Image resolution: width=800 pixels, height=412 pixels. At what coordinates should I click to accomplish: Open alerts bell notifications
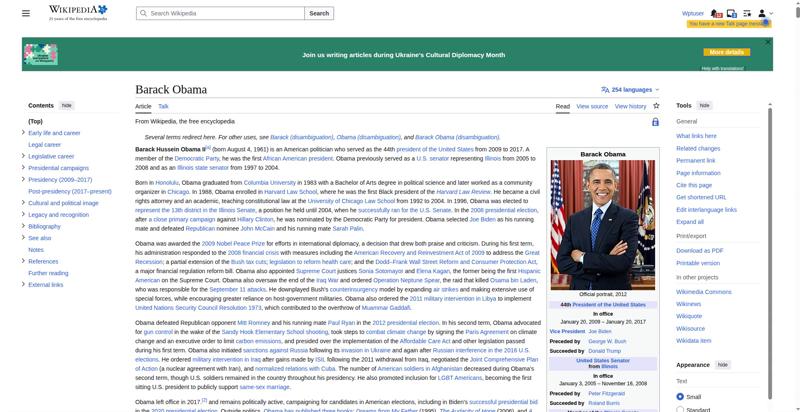tap(716, 13)
